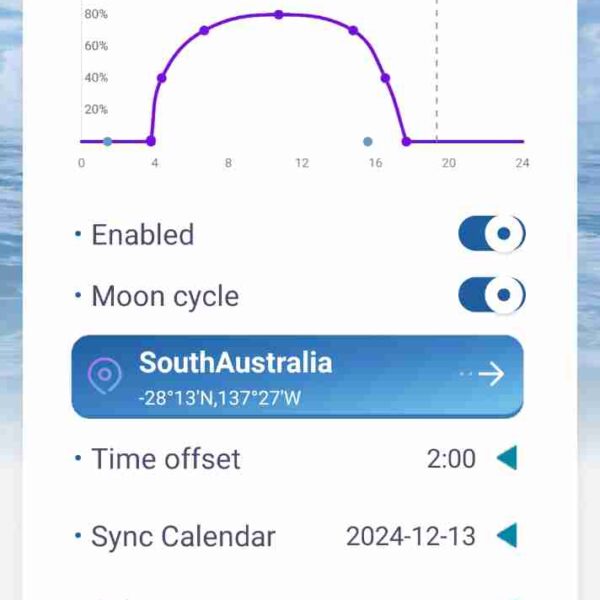Screen dimensions: 600x600
Task: Click the dashed current-time line on graph
Action: click(437, 71)
